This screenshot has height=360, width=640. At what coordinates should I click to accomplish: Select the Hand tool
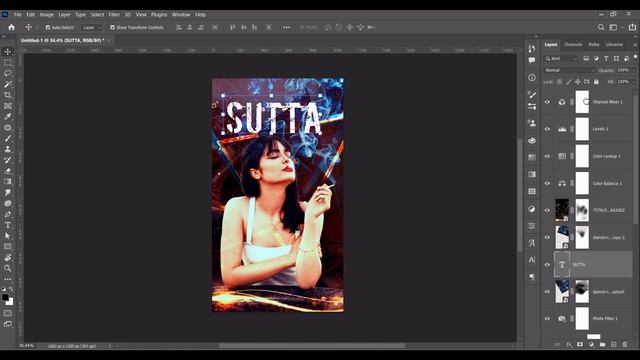tap(8, 257)
